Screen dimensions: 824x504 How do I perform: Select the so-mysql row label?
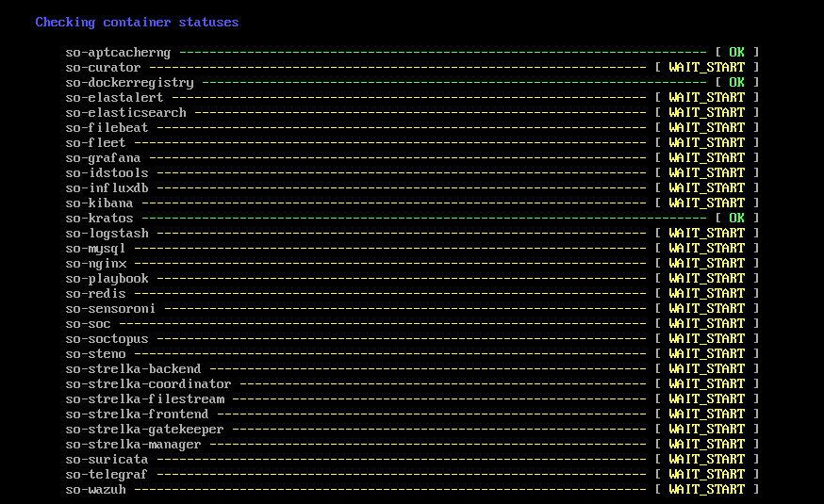95,249
